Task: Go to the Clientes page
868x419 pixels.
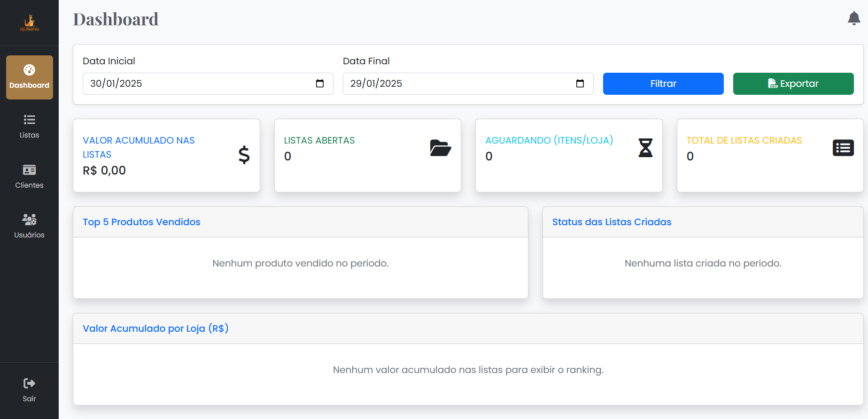Action: pos(29,176)
